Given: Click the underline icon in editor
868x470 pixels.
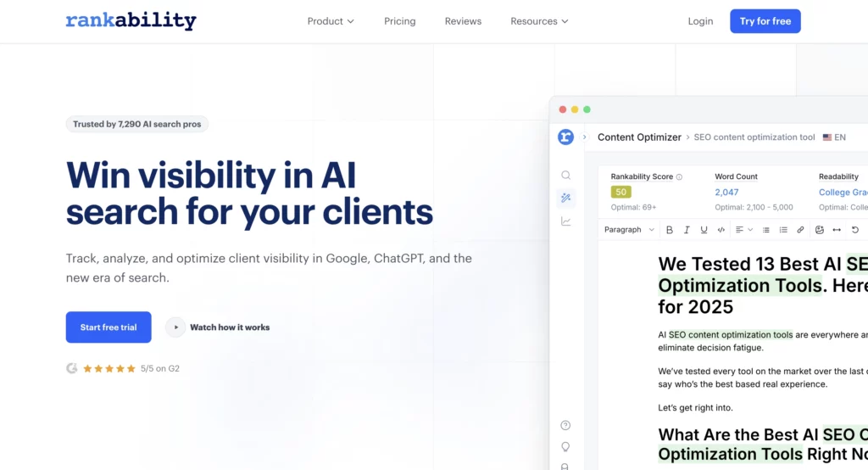Looking at the screenshot, I should click(704, 230).
